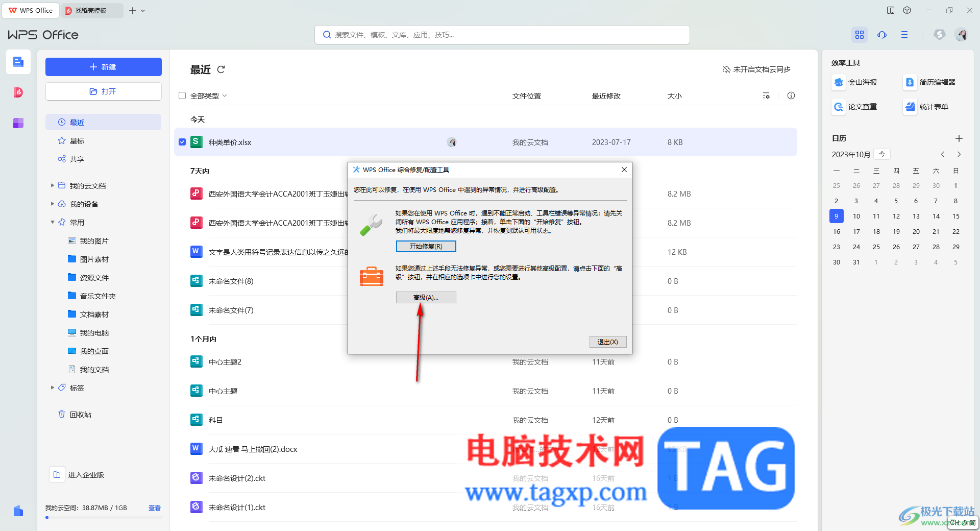Open the split-view layout icon in title bar
Viewport: 980px width, 531px height.
891,10
